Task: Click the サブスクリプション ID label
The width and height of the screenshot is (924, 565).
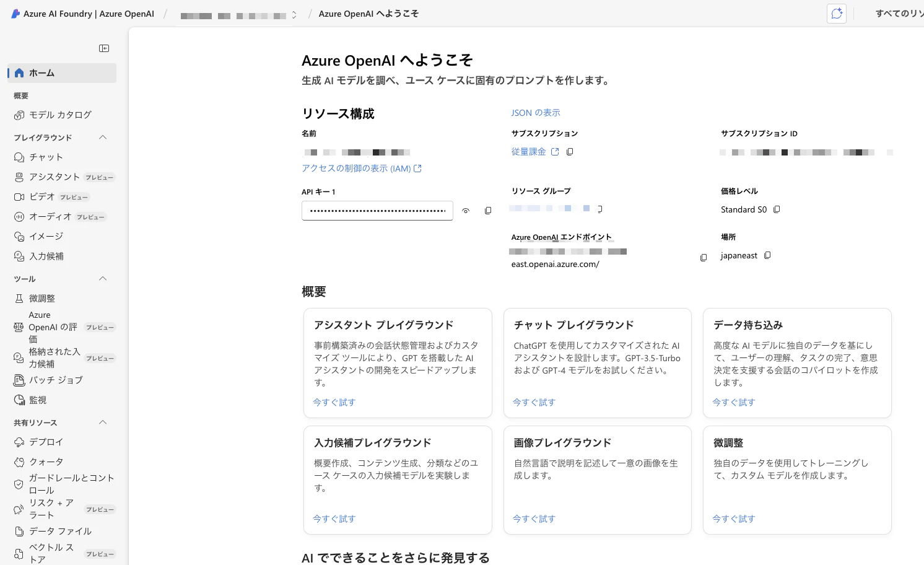Action: [759, 133]
